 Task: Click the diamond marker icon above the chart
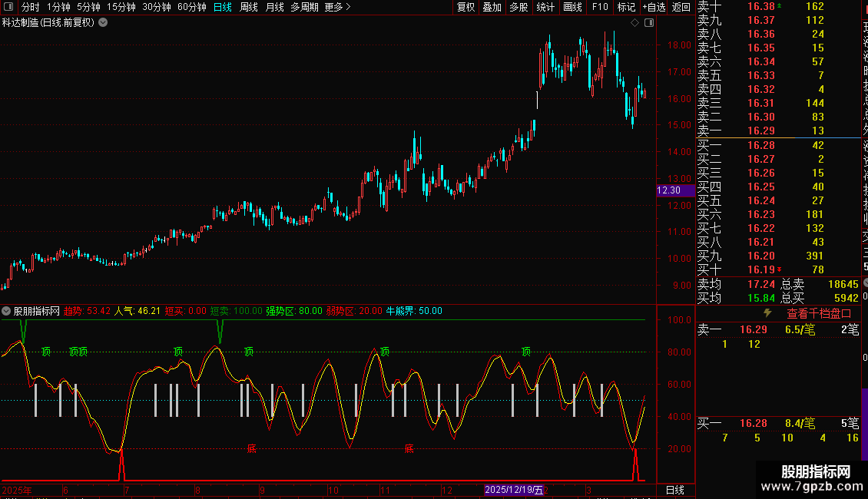pyautogui.click(x=635, y=23)
